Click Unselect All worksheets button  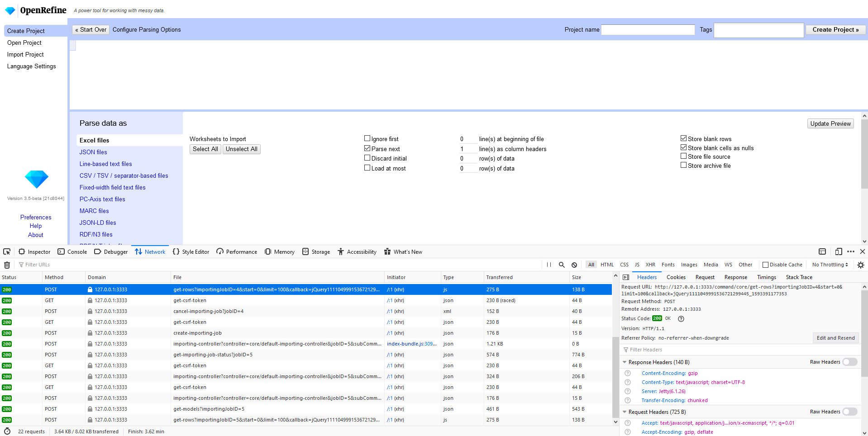tap(242, 149)
